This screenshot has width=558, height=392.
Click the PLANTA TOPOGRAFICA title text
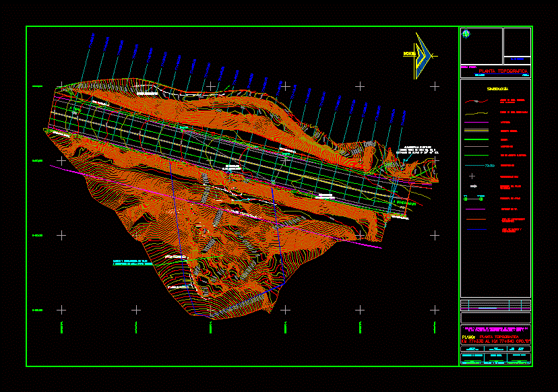click(x=503, y=71)
